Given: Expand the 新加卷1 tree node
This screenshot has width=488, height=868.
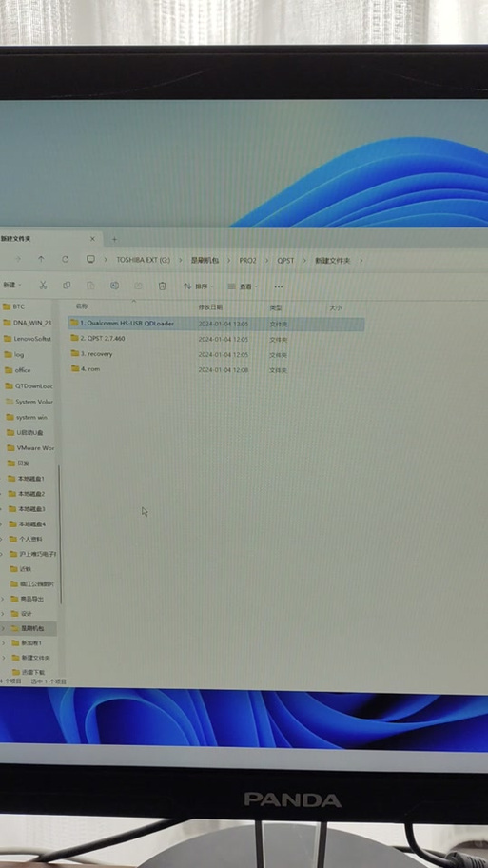Looking at the screenshot, I should 3,642.
